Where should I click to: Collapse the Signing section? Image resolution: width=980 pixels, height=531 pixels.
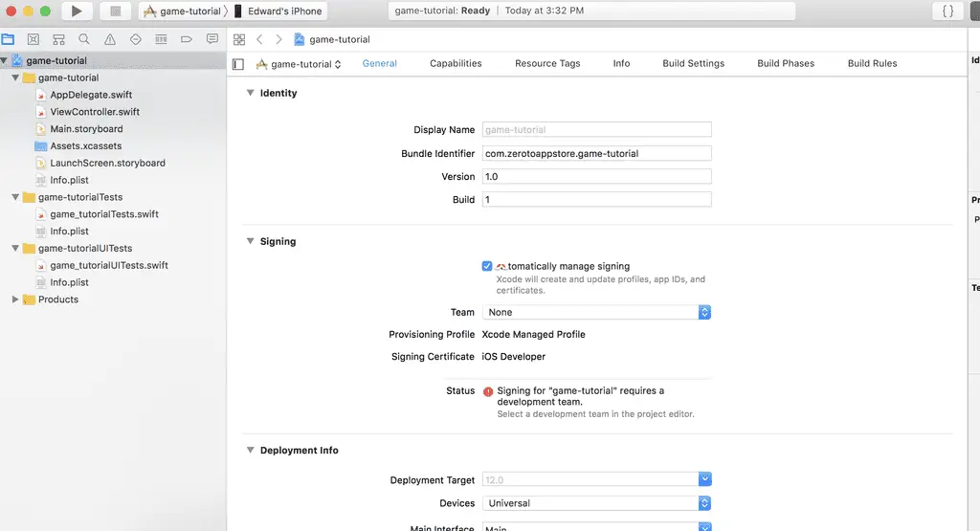tap(250, 240)
